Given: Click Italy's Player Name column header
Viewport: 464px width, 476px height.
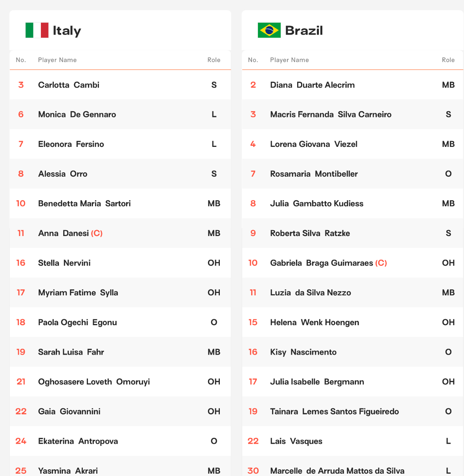Looking at the screenshot, I should [57, 60].
